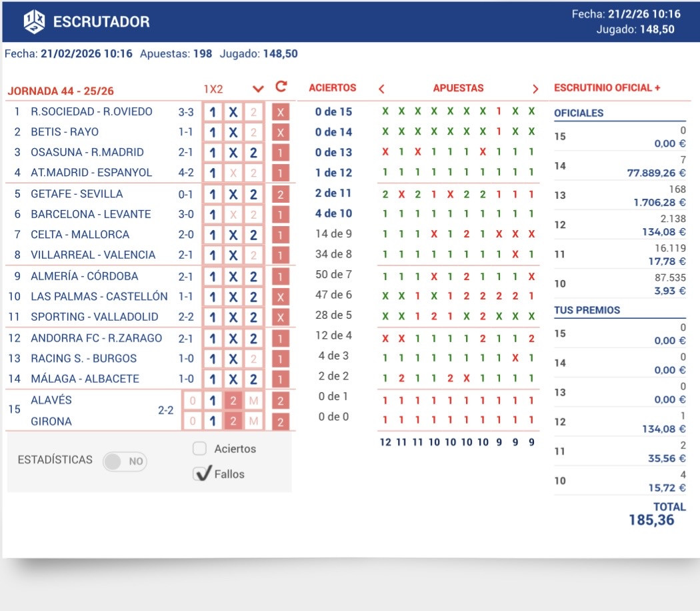Click the Escrutador dice logo icon

[34, 21]
